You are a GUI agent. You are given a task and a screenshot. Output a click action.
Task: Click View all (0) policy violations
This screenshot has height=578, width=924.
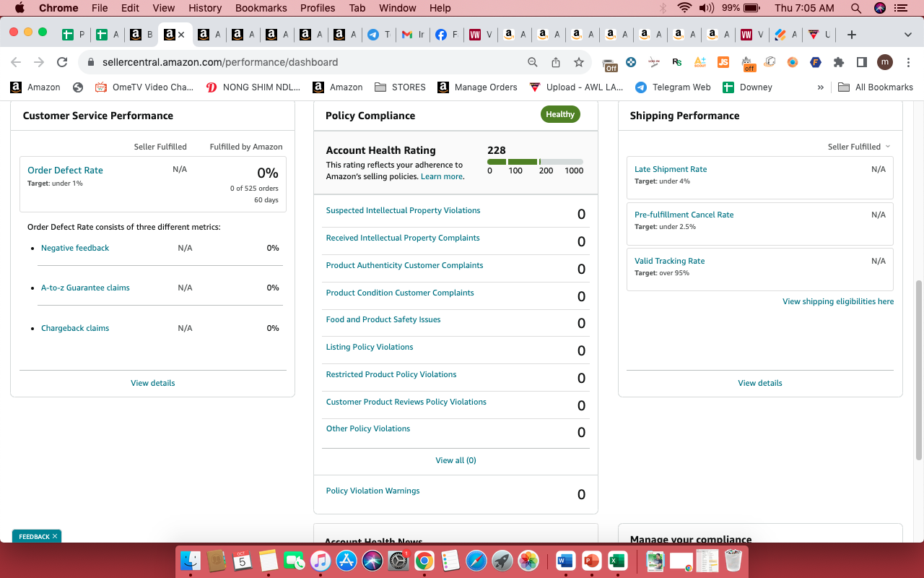[456, 460]
